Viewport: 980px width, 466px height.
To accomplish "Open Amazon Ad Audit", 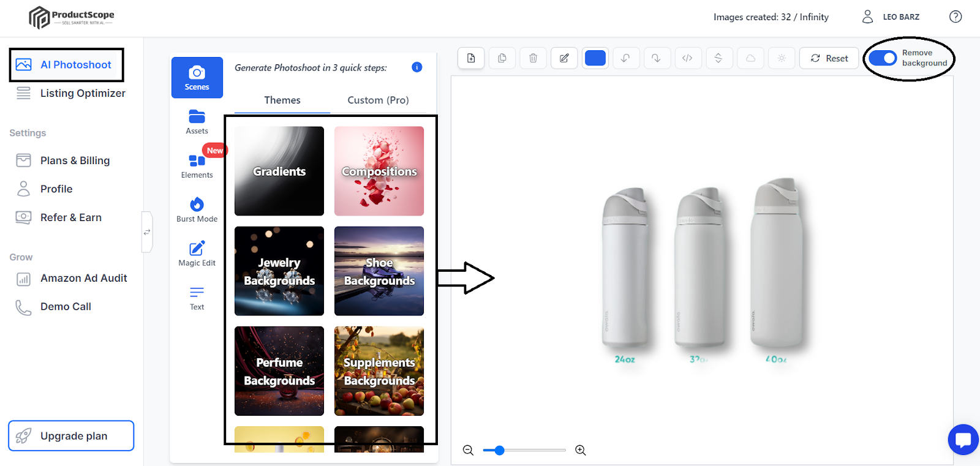I will click(72, 278).
